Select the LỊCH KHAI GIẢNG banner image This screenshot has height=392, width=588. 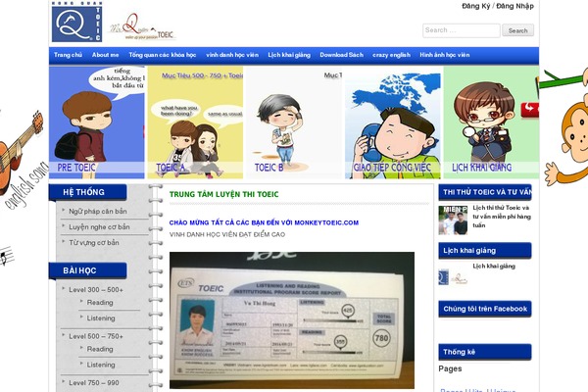click(x=491, y=122)
